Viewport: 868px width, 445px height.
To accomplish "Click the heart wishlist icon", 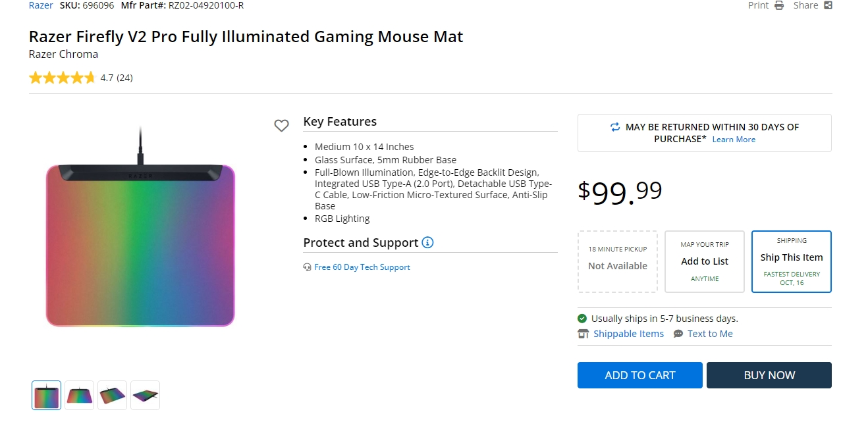I will (x=282, y=126).
